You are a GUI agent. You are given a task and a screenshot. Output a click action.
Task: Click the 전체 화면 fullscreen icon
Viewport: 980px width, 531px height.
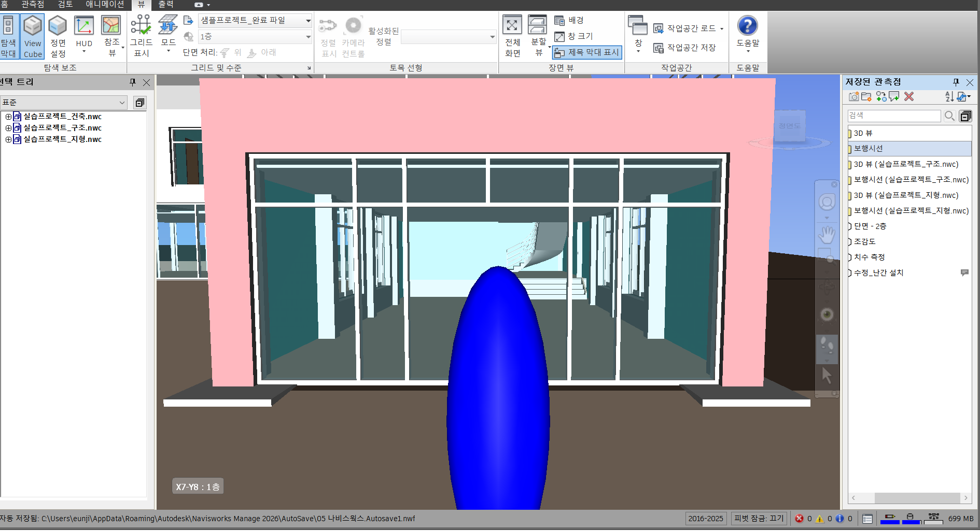pyautogui.click(x=512, y=36)
